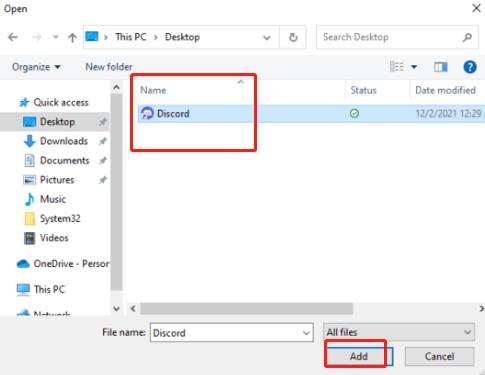Viewport: 485px width, 375px height.
Task: Click the green sync status icon
Action: click(x=354, y=114)
